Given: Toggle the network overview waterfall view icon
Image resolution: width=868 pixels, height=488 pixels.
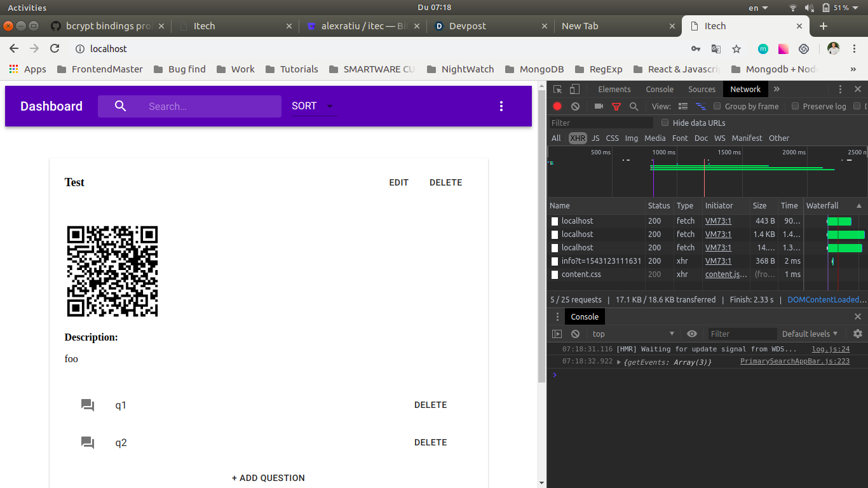Looking at the screenshot, I should coord(701,107).
